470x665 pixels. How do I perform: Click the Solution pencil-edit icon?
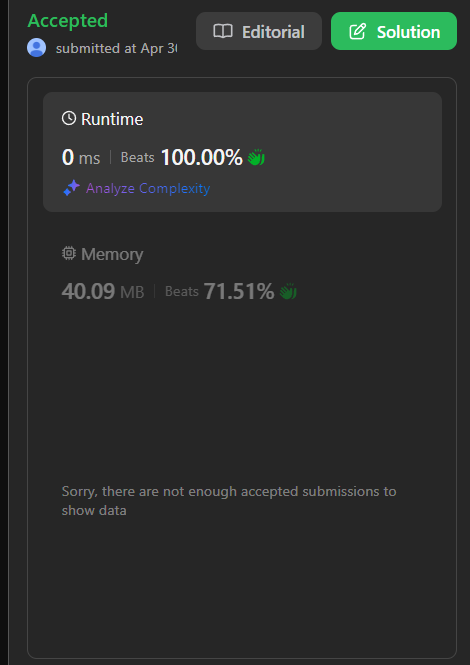(357, 31)
